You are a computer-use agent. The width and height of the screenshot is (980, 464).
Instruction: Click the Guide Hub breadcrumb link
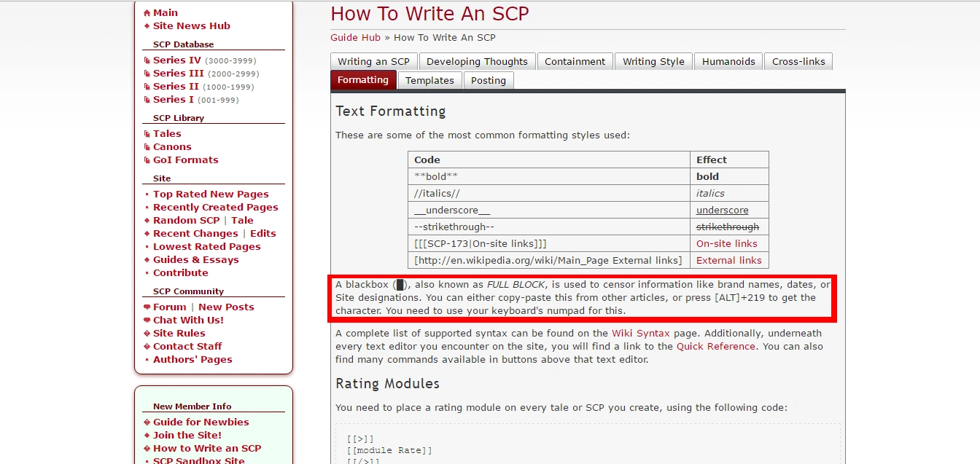355,38
